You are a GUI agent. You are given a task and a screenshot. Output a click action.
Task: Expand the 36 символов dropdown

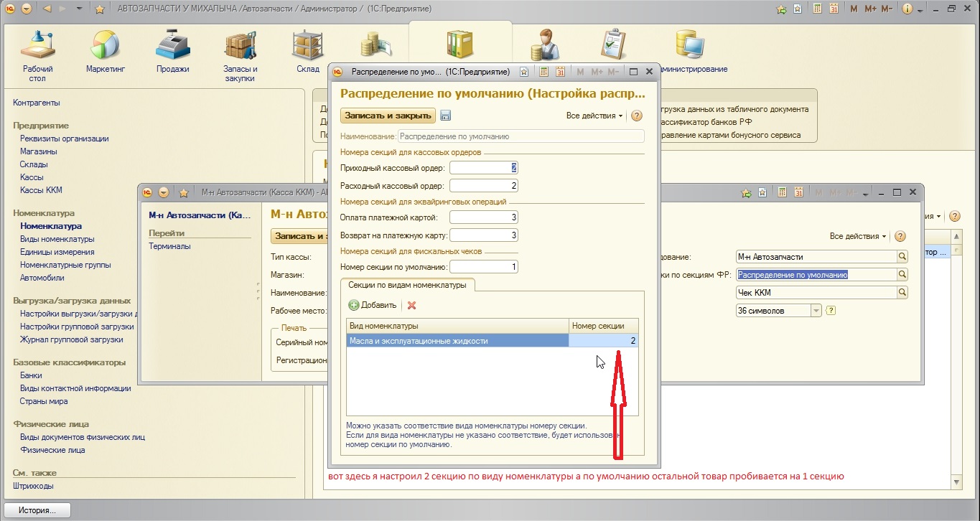pyautogui.click(x=816, y=311)
